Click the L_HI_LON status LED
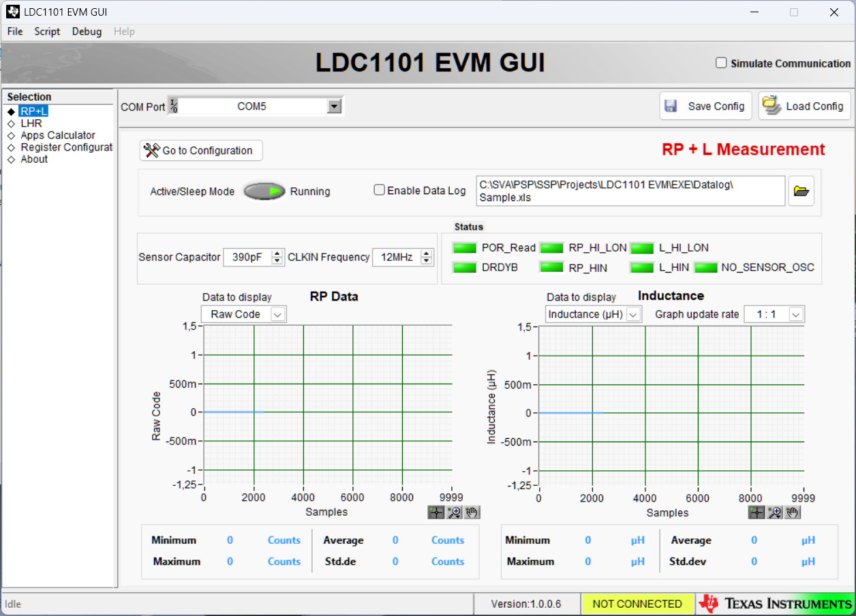 [642, 247]
